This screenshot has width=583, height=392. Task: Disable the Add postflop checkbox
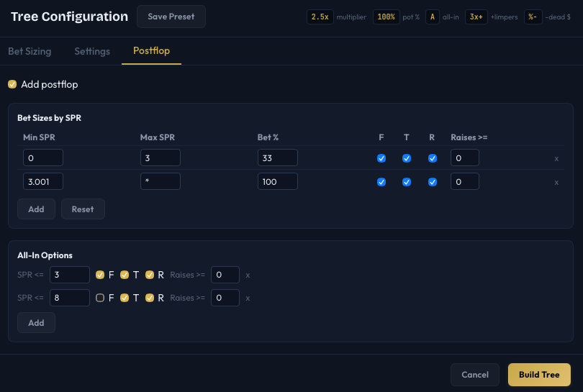tap(12, 84)
